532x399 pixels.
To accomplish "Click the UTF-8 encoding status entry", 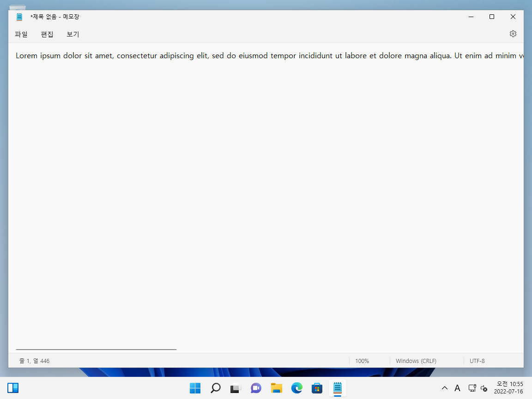I will click(477, 361).
